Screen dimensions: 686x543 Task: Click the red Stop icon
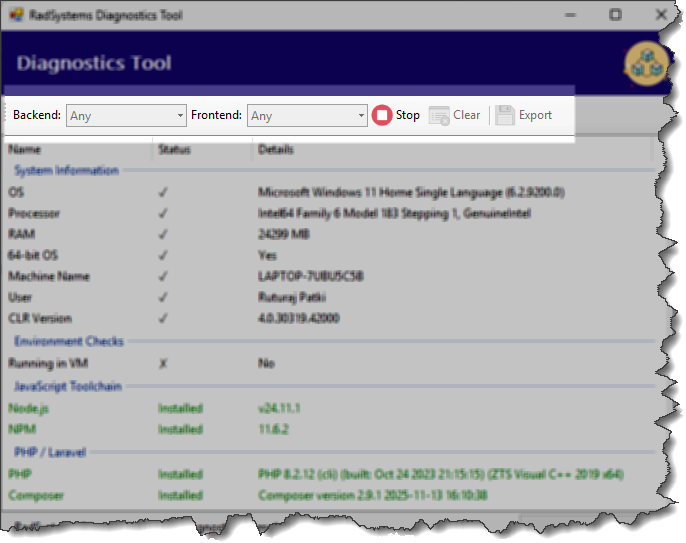[382, 116]
